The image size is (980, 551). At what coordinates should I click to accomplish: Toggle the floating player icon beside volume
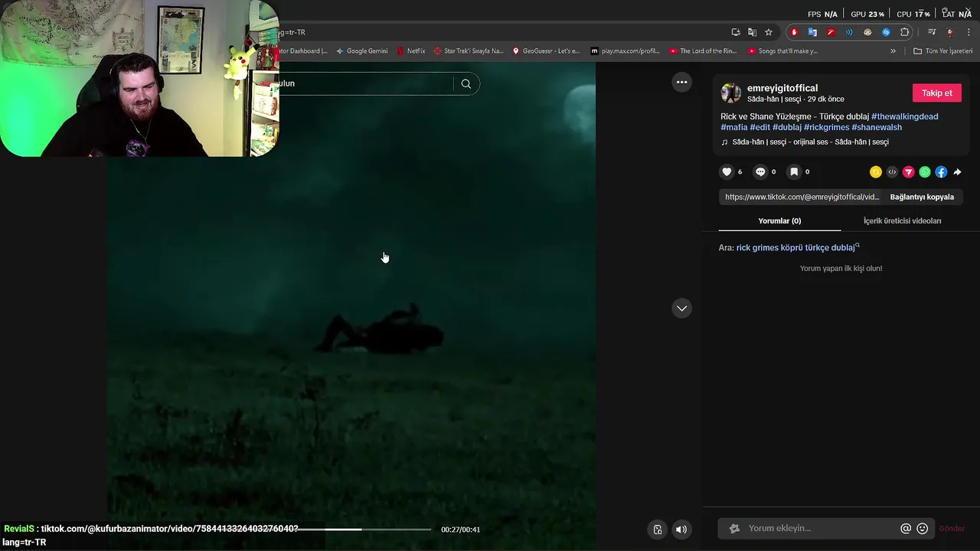(x=658, y=530)
